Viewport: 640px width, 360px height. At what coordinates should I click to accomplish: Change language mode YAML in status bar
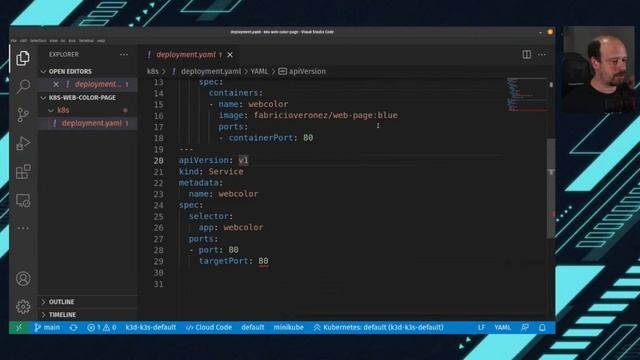tap(502, 327)
